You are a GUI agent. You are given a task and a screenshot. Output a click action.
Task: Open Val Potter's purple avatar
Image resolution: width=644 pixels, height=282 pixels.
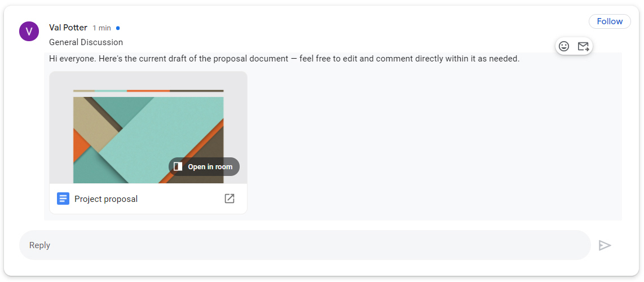point(29,31)
